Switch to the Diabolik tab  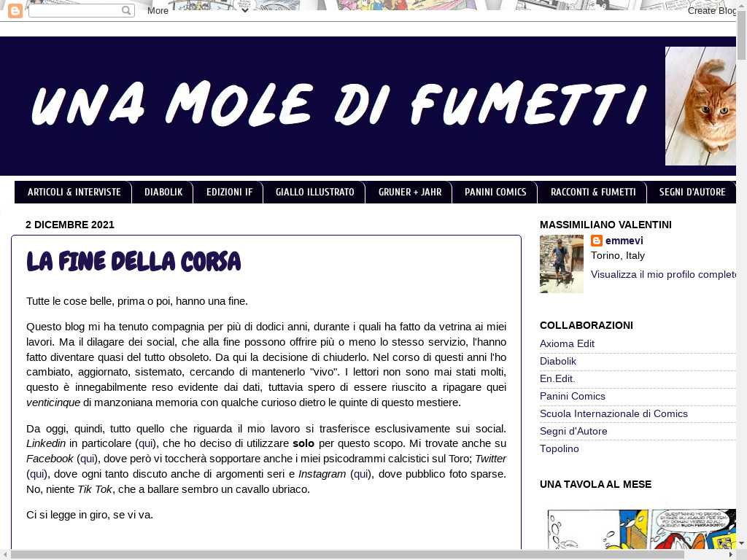[163, 192]
